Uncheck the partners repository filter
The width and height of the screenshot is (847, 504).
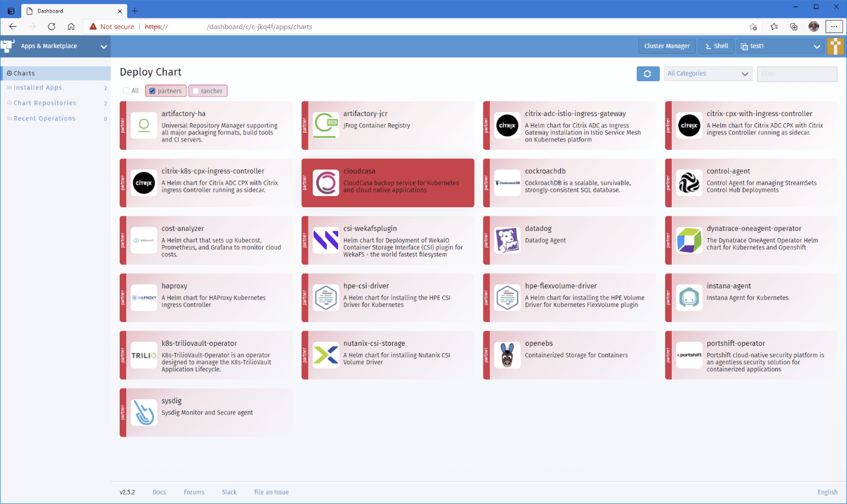point(152,91)
